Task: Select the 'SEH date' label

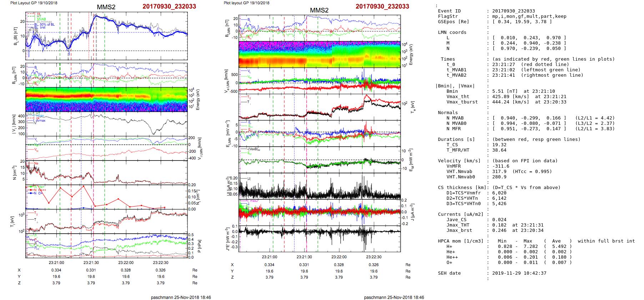Action: 449,273
